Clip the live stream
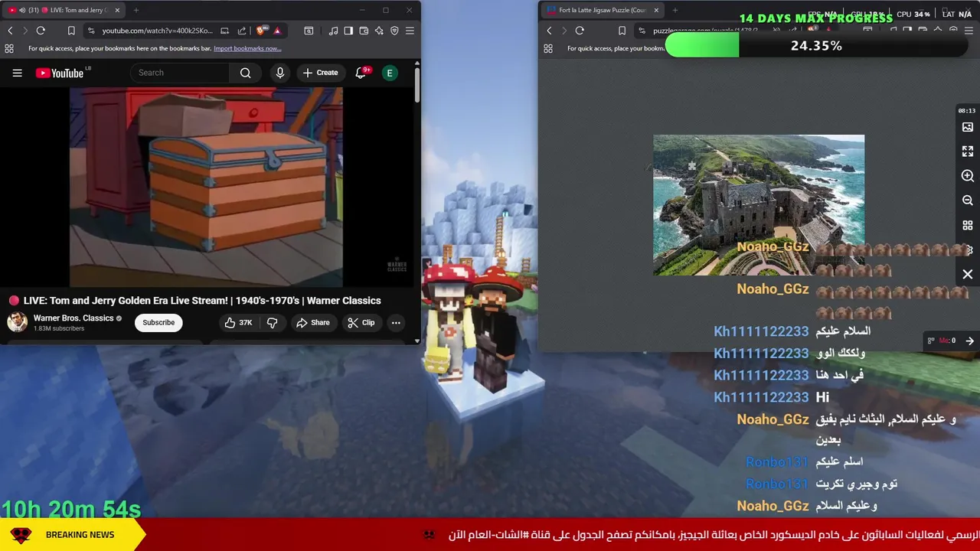Viewport: 980px width, 551px height. click(x=361, y=323)
